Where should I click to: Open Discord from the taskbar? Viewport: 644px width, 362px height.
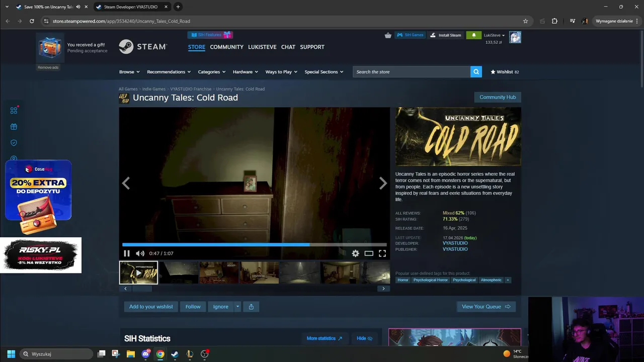pyautogui.click(x=146, y=354)
